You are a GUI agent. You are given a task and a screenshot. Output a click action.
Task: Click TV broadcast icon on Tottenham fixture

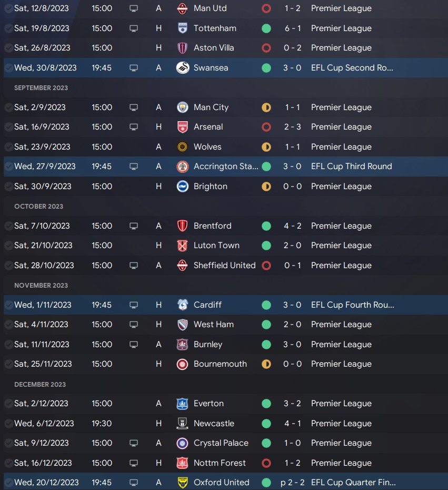coord(134,28)
